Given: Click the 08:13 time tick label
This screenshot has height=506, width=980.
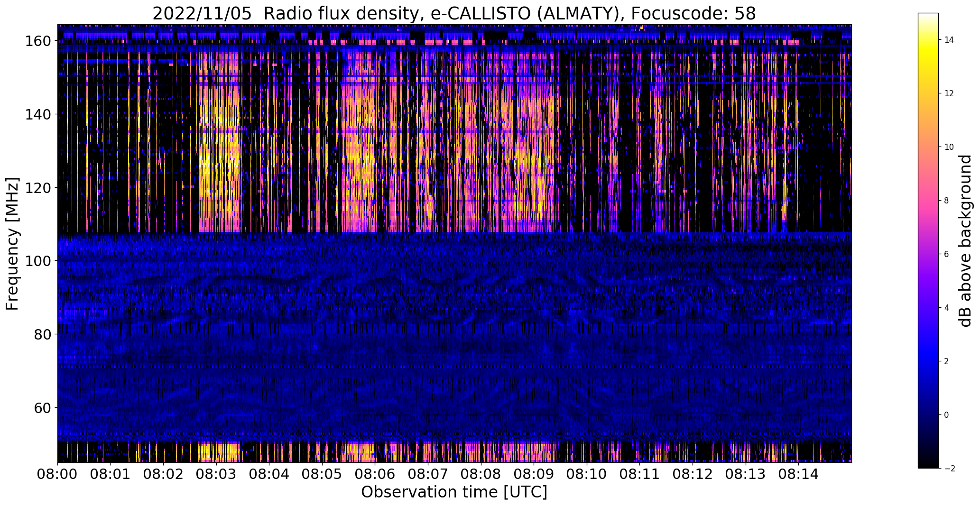Looking at the screenshot, I should [746, 473].
